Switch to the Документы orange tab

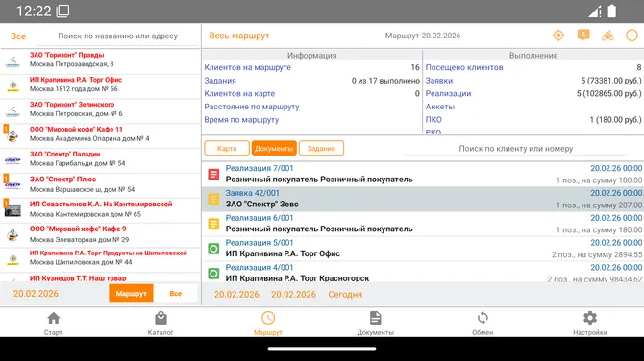point(274,148)
